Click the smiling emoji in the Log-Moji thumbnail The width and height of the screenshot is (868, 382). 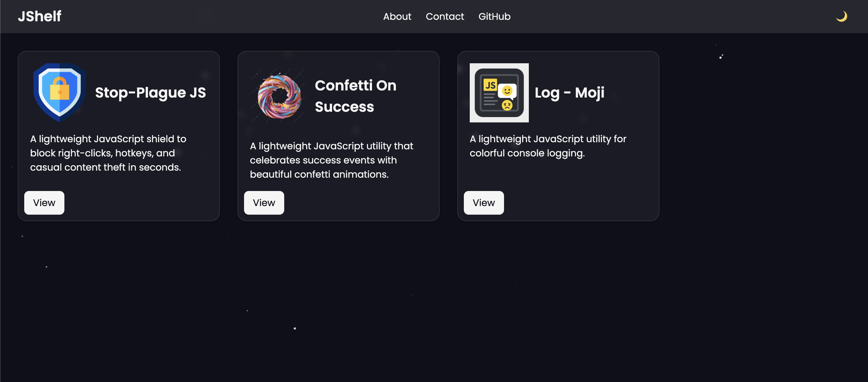point(507,91)
